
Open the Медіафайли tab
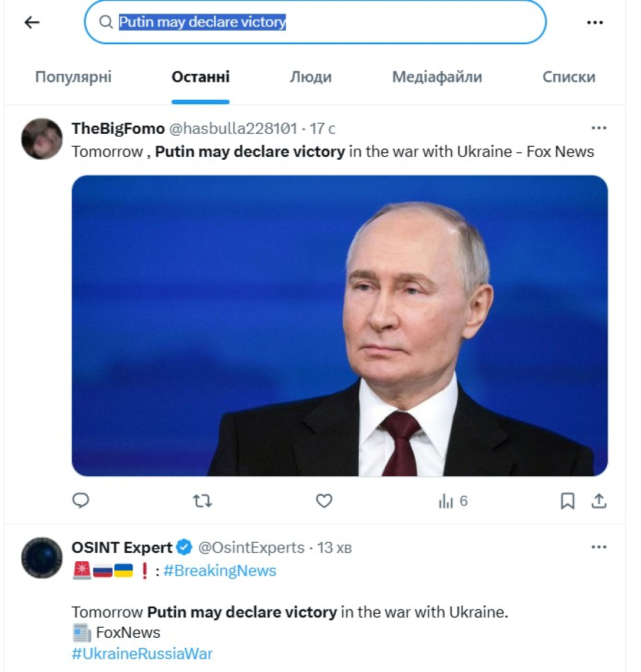click(437, 77)
